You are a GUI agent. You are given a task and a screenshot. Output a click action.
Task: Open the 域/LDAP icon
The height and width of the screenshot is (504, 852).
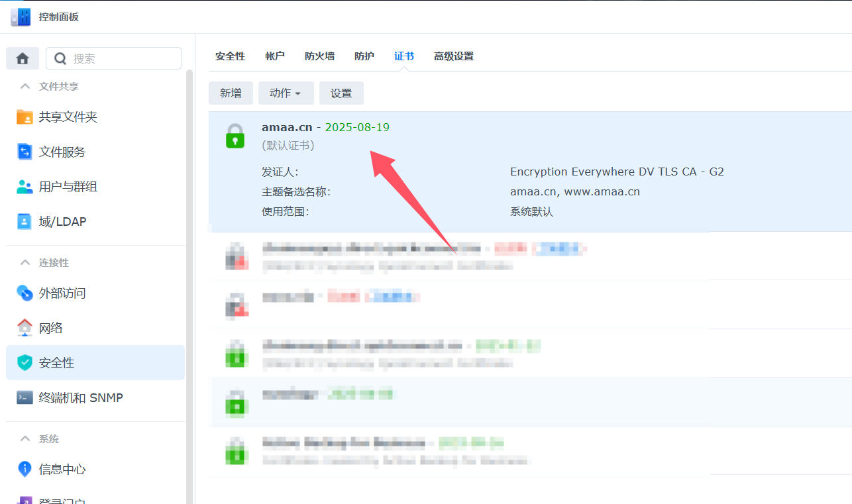pyautogui.click(x=25, y=222)
